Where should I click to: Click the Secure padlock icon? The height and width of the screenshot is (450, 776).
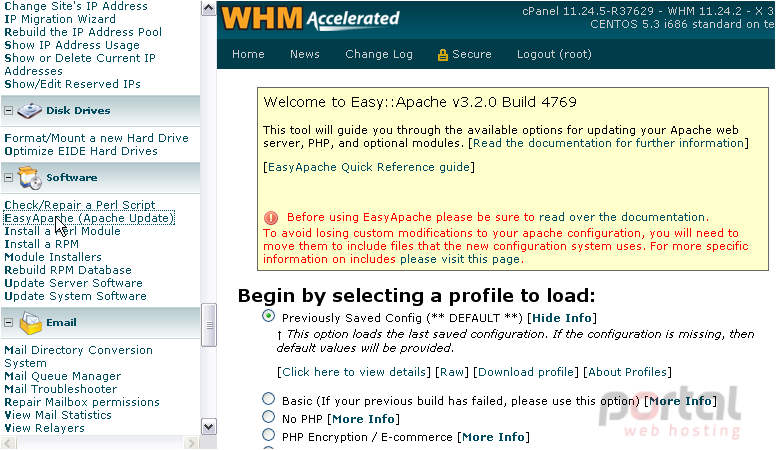click(x=442, y=54)
